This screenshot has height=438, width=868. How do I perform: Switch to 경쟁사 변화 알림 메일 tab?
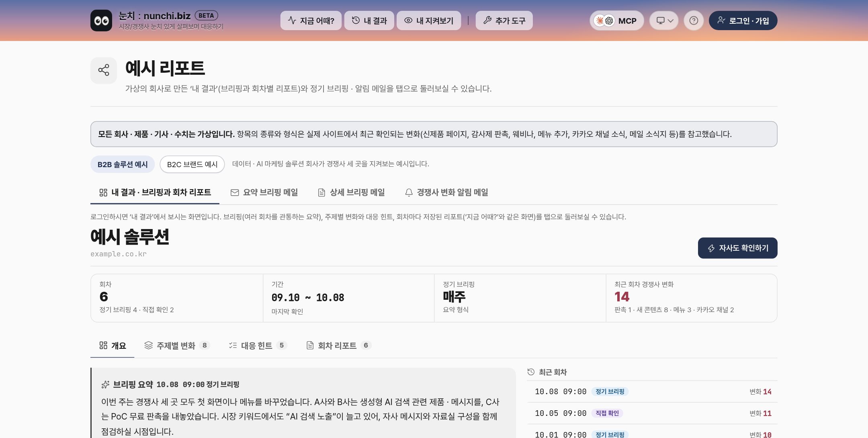click(x=446, y=192)
